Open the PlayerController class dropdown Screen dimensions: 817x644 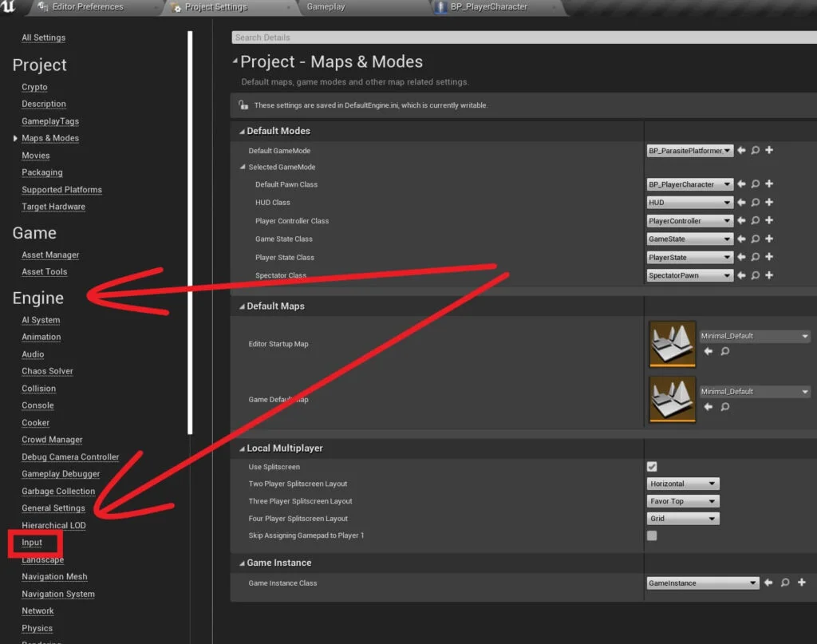[690, 221]
